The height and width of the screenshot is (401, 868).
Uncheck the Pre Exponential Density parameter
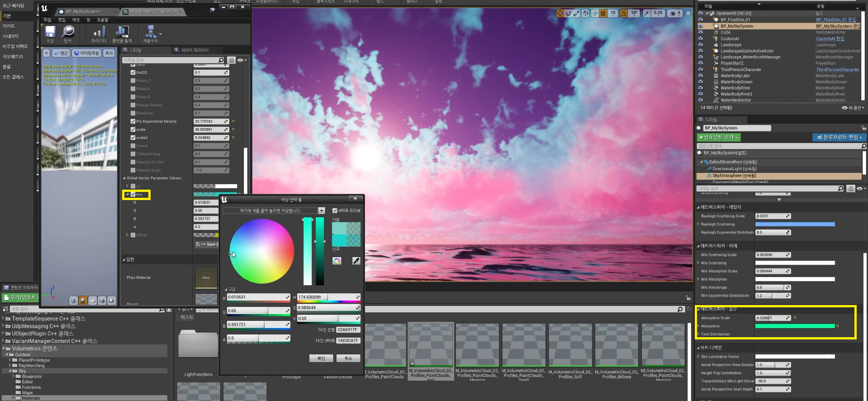(x=133, y=121)
